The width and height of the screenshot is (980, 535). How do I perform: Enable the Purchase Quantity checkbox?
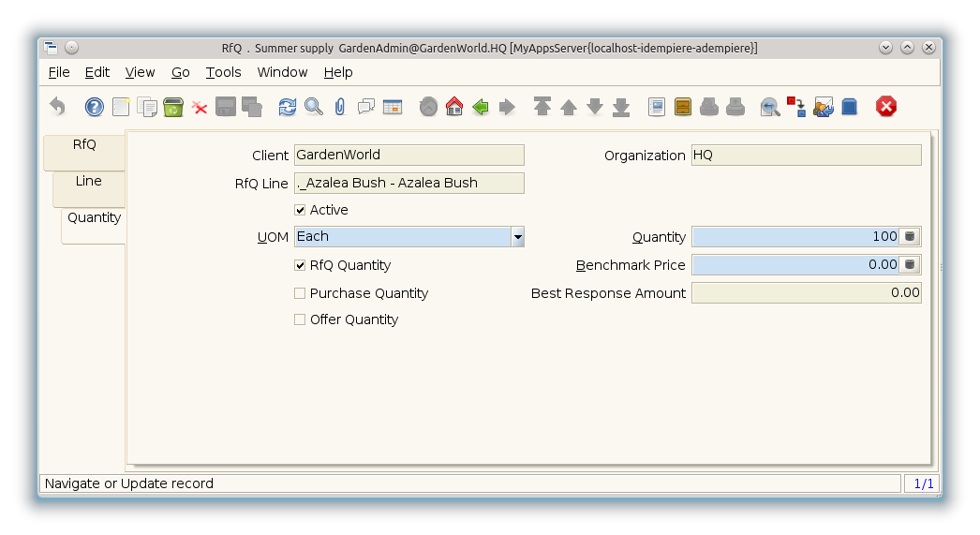[300, 293]
